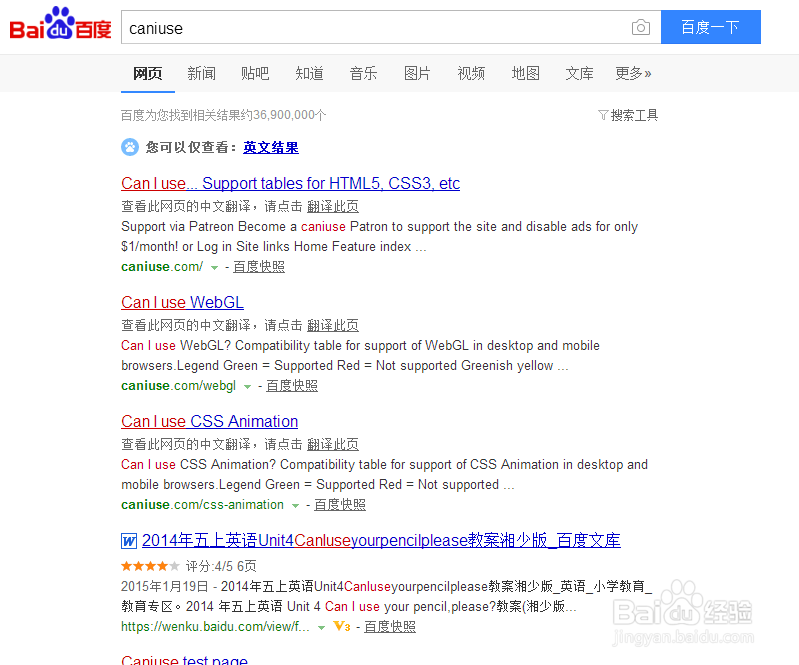Click 翻译此页 under WebGL result
Viewport: 799px width, 665px height.
pos(333,326)
